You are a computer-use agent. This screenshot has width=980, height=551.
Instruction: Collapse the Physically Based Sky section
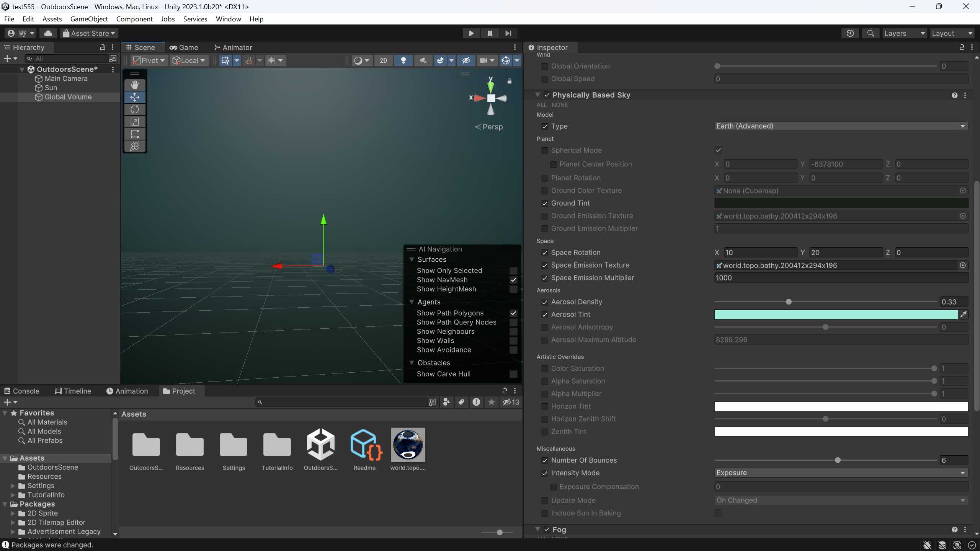click(538, 95)
